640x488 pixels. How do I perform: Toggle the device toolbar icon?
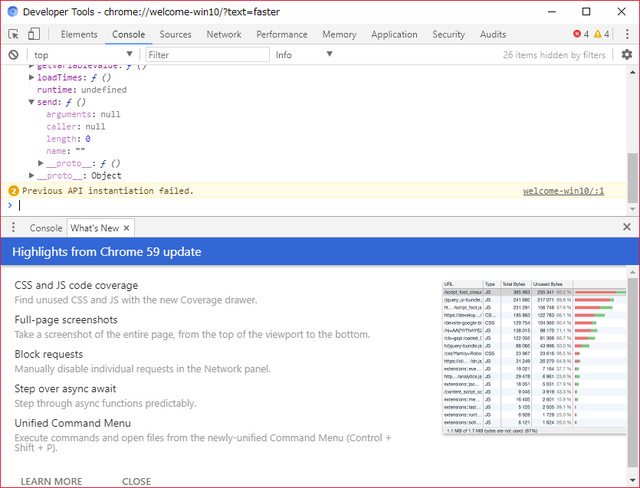point(33,34)
